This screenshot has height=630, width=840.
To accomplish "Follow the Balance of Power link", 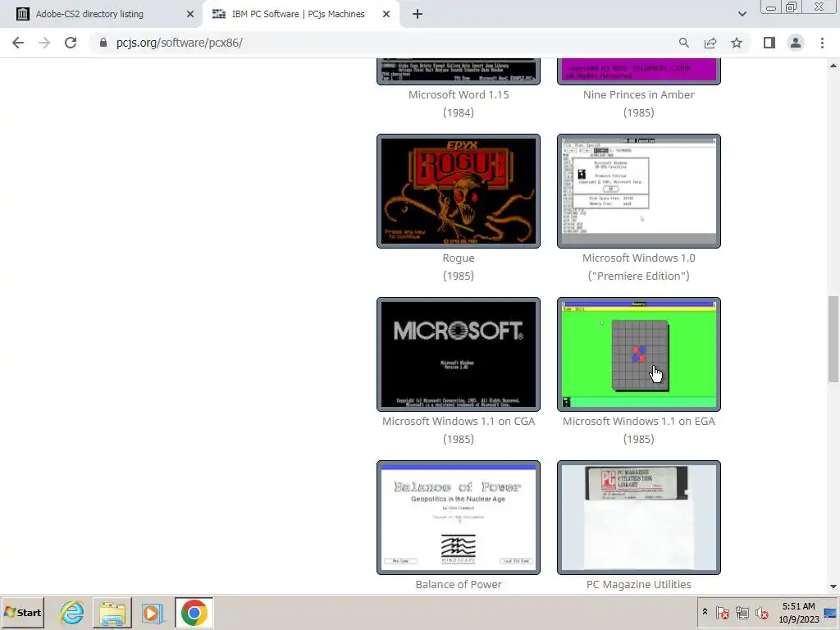I will coord(459,584).
